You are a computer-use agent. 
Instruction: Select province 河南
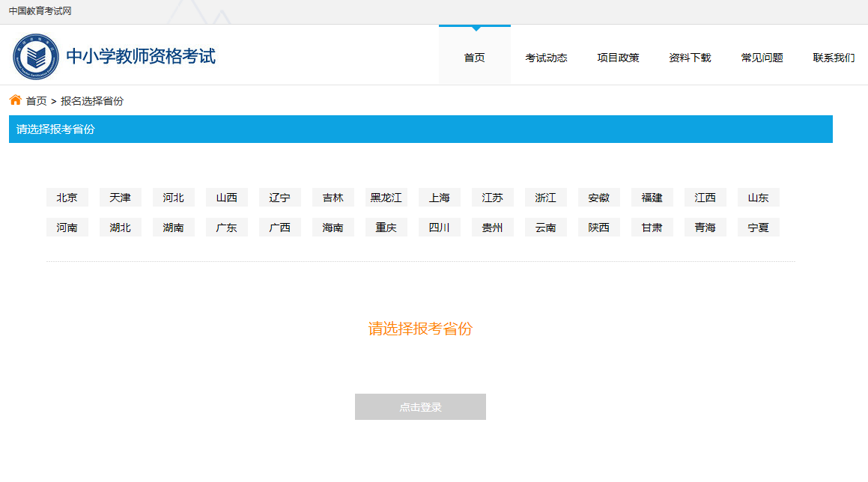point(67,228)
